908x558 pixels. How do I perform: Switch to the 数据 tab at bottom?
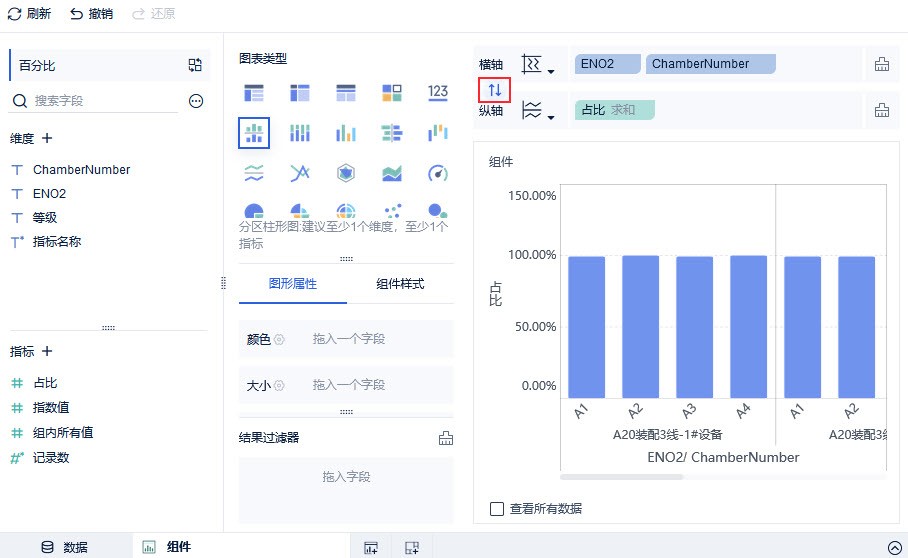pyautogui.click(x=65, y=547)
